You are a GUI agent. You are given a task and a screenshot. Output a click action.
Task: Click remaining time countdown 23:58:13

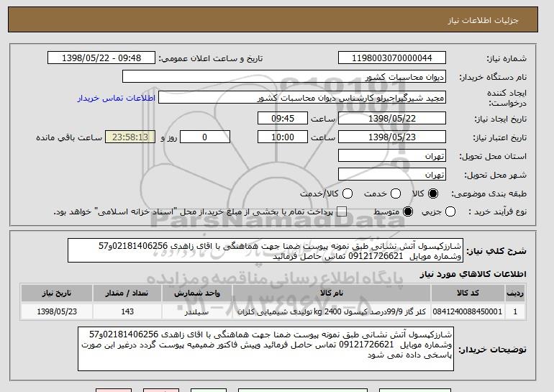pos(130,137)
